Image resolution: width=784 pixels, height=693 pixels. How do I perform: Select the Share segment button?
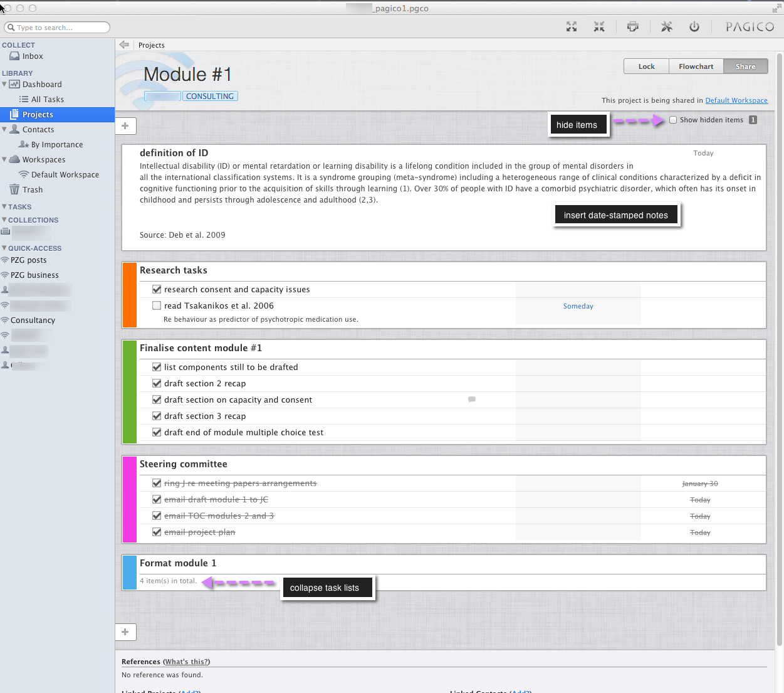click(745, 66)
